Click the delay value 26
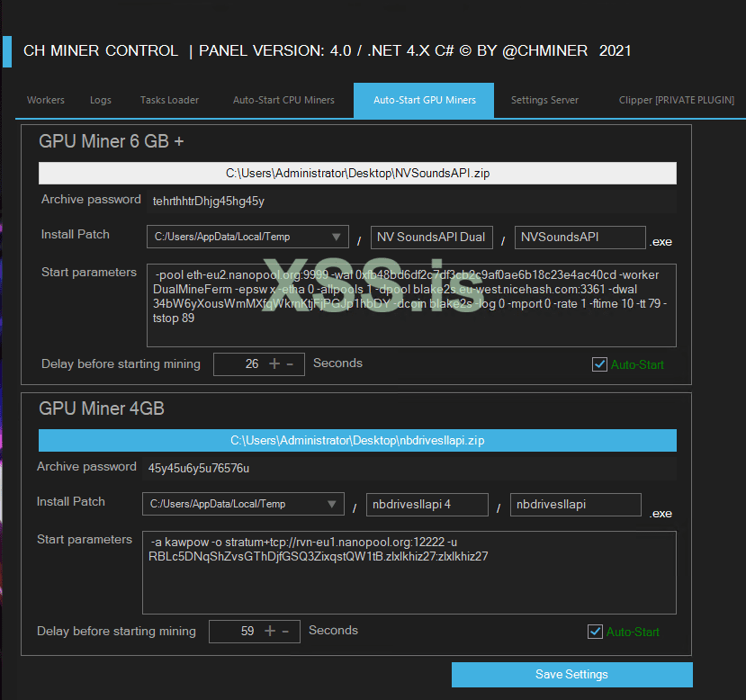746x700 pixels. click(252, 363)
